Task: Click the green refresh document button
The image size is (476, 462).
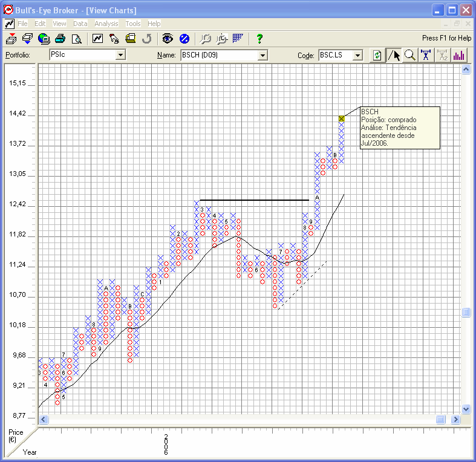Action: [x=377, y=55]
